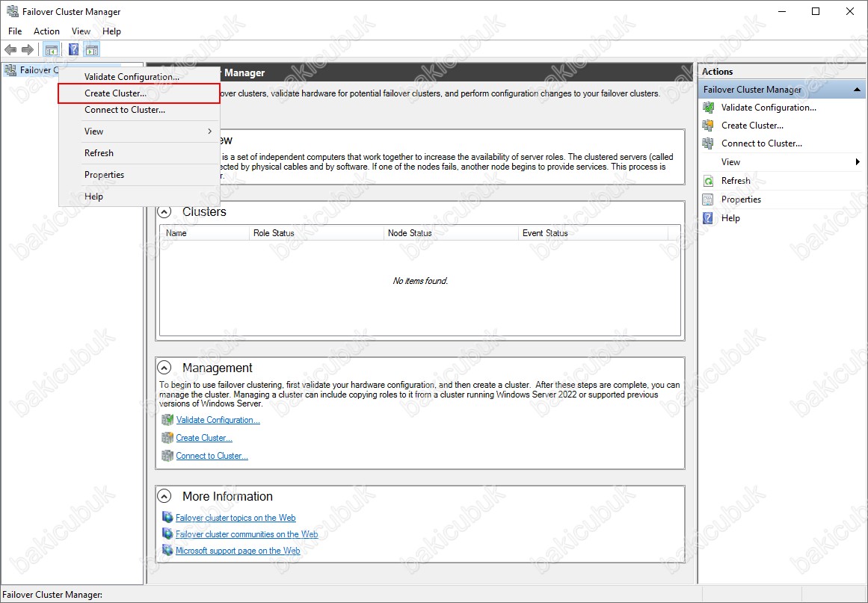Click Create Cluster in the Actions pane
This screenshot has width=868, height=603.
752,126
